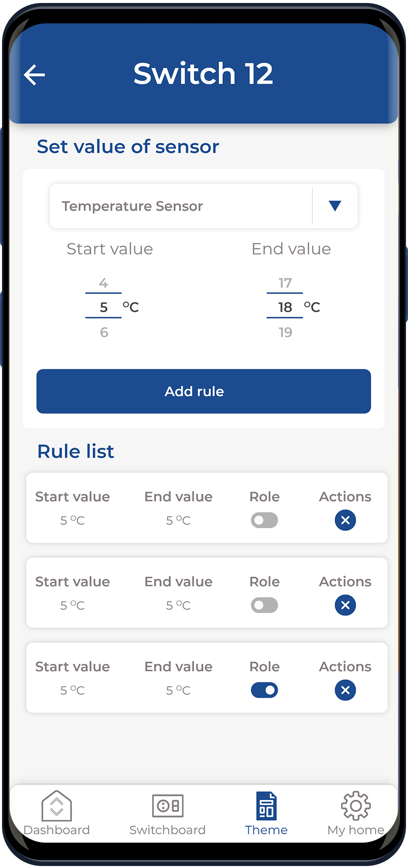Disable the third rule's Role toggle
The image size is (408, 868).
264,690
